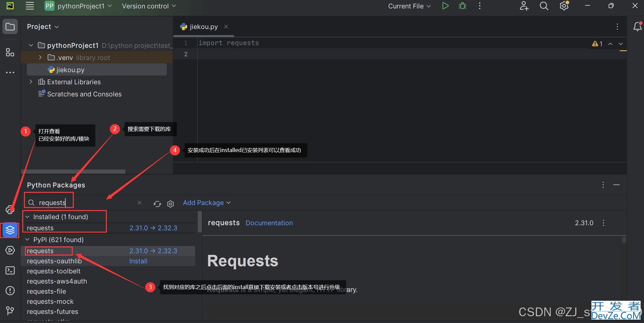Install requests-oauthlib package
This screenshot has width=644, height=323.
point(138,261)
